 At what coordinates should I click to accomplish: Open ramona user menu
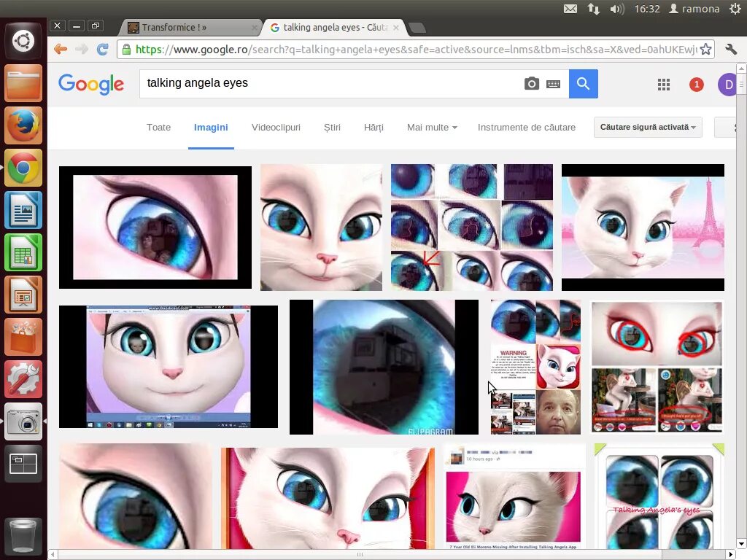[x=694, y=9]
